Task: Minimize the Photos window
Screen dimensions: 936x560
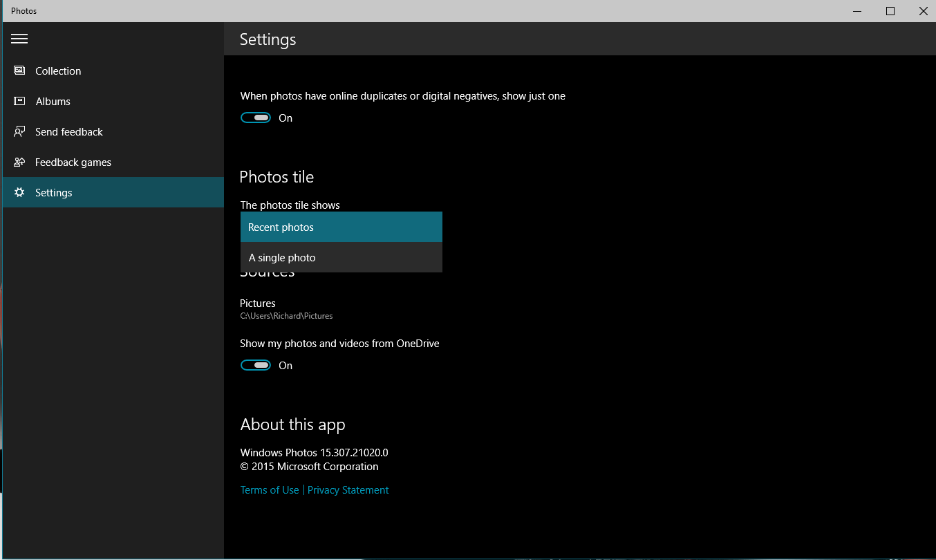Action: pos(857,11)
